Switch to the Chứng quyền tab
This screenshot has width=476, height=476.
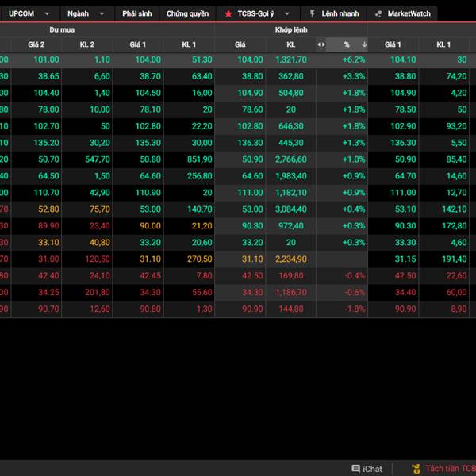(x=187, y=13)
